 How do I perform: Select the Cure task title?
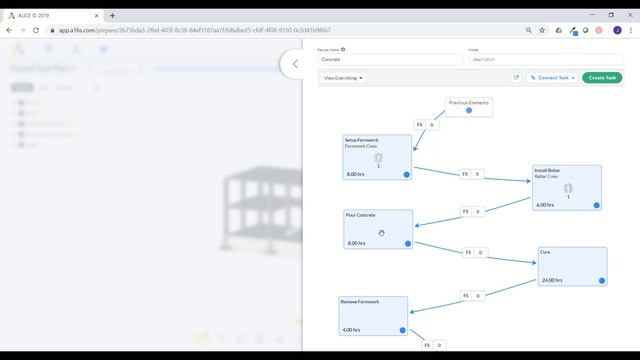545,252
